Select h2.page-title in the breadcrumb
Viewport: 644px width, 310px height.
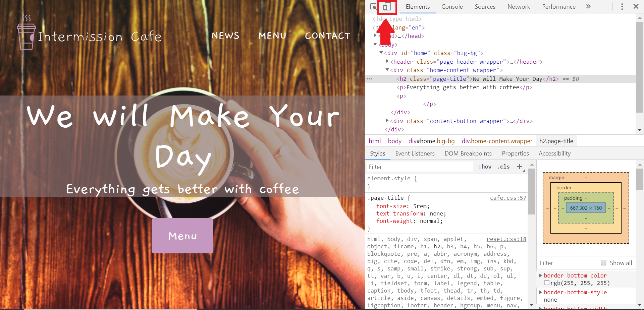pos(556,141)
